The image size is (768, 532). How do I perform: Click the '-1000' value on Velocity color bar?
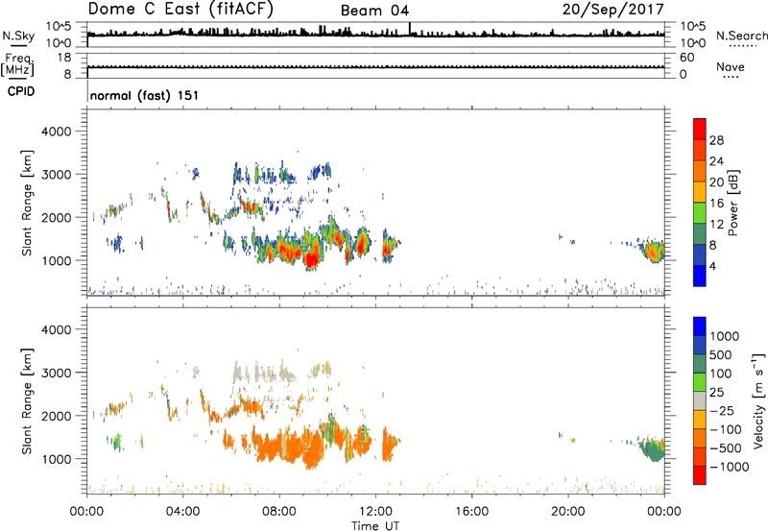730,467
